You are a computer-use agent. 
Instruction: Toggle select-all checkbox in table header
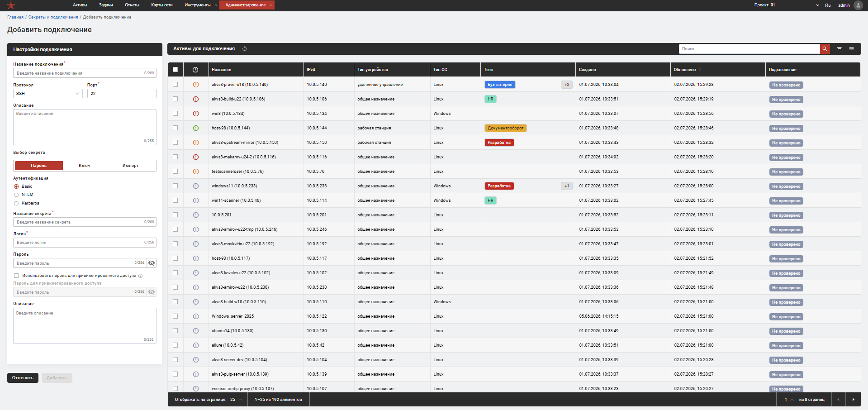(175, 70)
